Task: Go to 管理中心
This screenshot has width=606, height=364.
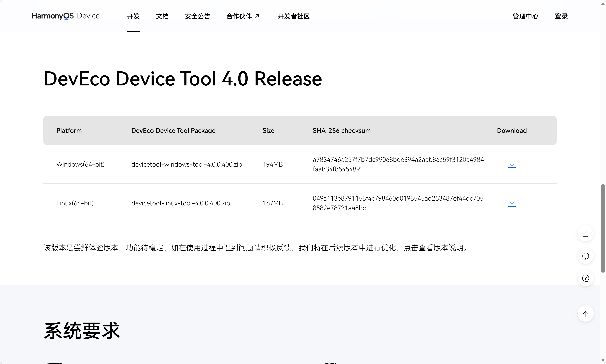Action: point(526,16)
